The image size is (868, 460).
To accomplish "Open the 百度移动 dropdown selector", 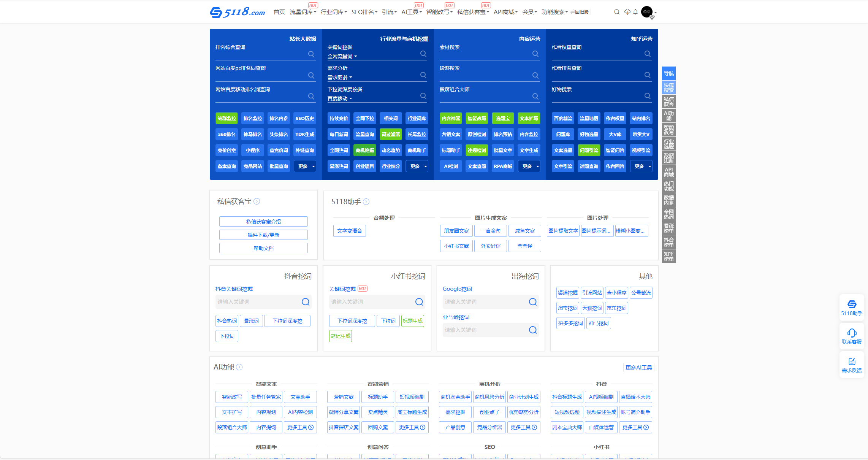I will coord(340,98).
